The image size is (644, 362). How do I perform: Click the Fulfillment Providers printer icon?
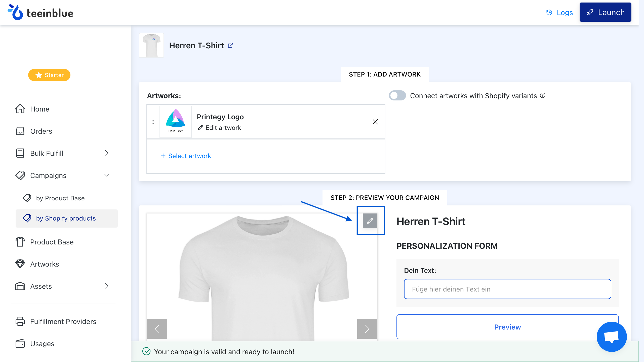20,321
